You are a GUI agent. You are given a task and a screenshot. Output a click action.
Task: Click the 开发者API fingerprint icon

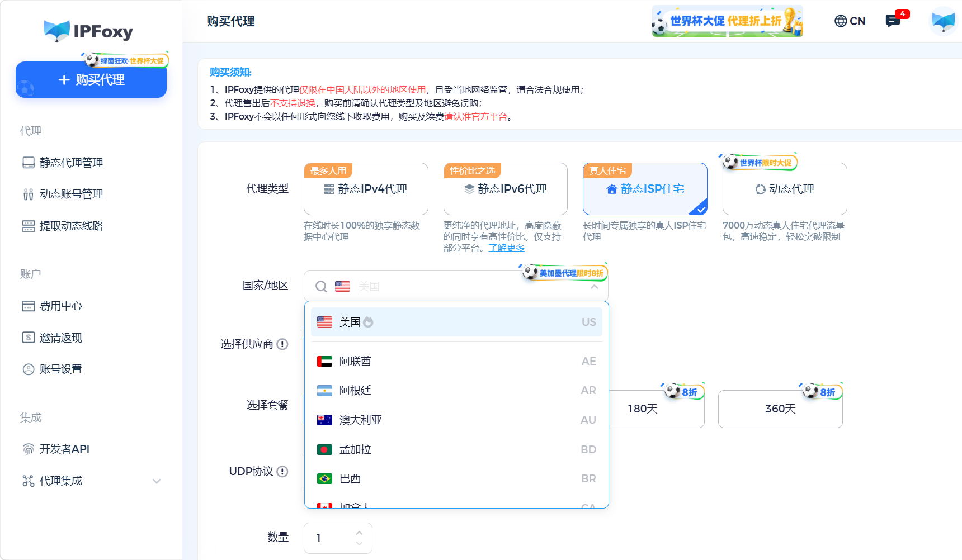(29, 449)
